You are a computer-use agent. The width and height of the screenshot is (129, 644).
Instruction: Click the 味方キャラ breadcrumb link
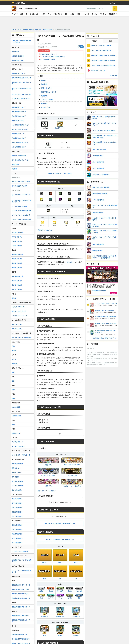pos(38,30)
